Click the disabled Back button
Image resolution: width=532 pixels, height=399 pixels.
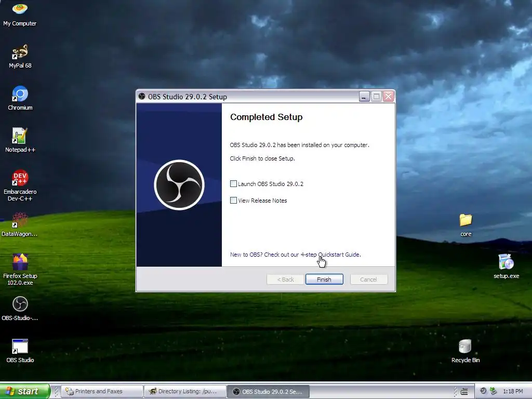tap(285, 279)
